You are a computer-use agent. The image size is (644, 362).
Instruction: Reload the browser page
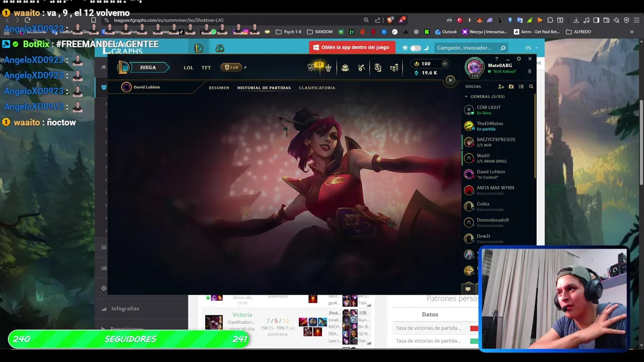27,20
